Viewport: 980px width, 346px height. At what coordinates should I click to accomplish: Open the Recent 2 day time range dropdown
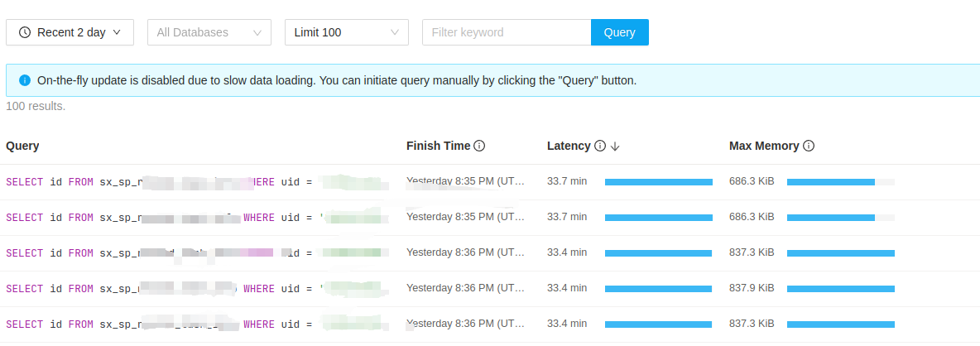(70, 32)
